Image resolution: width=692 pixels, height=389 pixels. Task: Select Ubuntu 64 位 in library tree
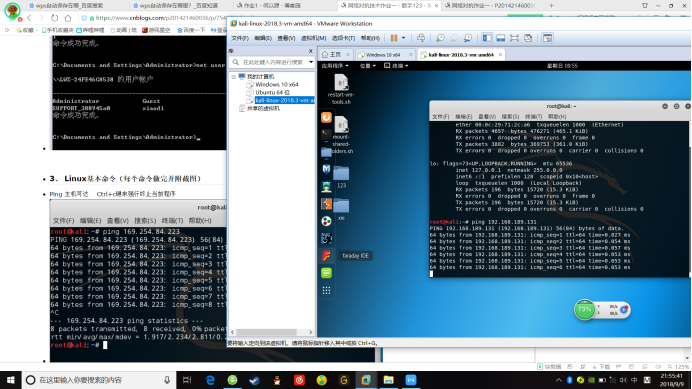click(x=272, y=92)
